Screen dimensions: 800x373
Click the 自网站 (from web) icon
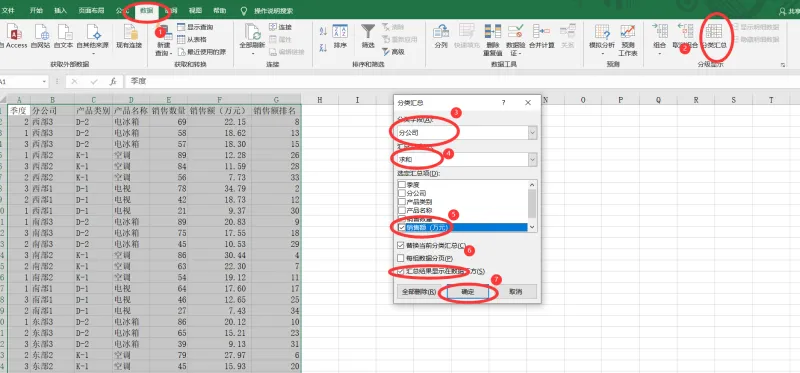pos(41,36)
